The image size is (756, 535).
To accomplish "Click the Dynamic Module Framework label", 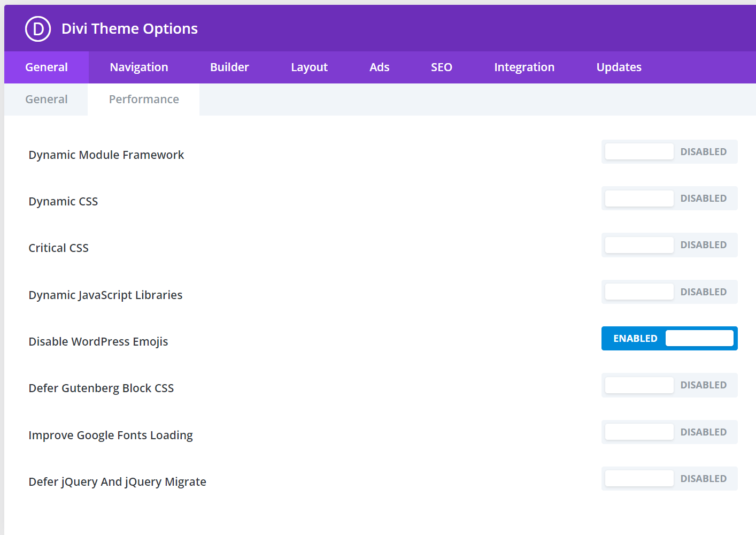I will [106, 155].
